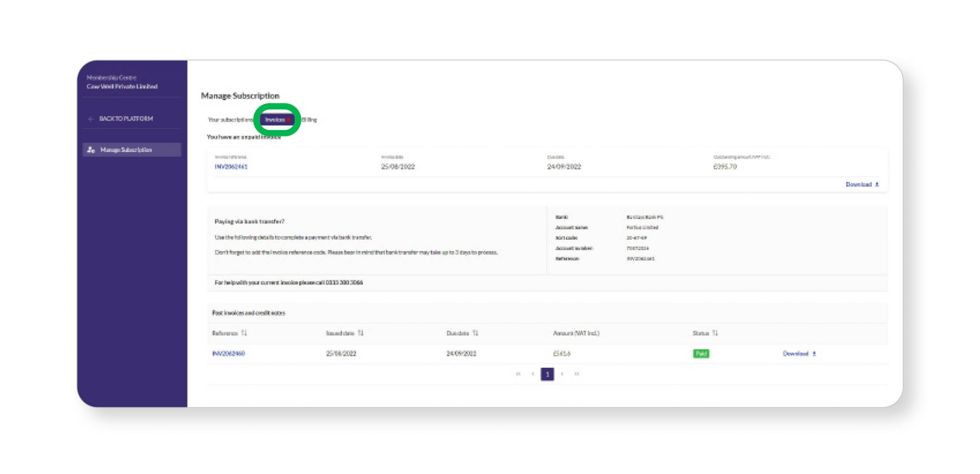The width and height of the screenshot is (980, 474).
Task: Select page 1 in the pagination
Action: [x=547, y=374]
